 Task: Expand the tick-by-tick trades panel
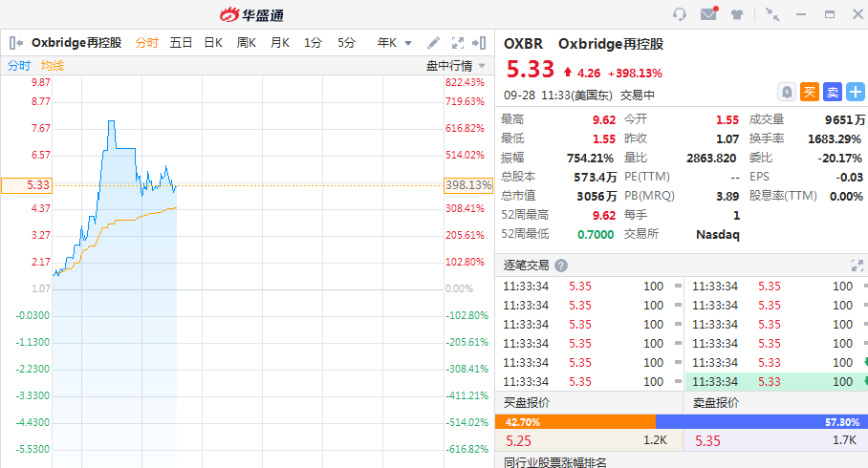tap(857, 266)
